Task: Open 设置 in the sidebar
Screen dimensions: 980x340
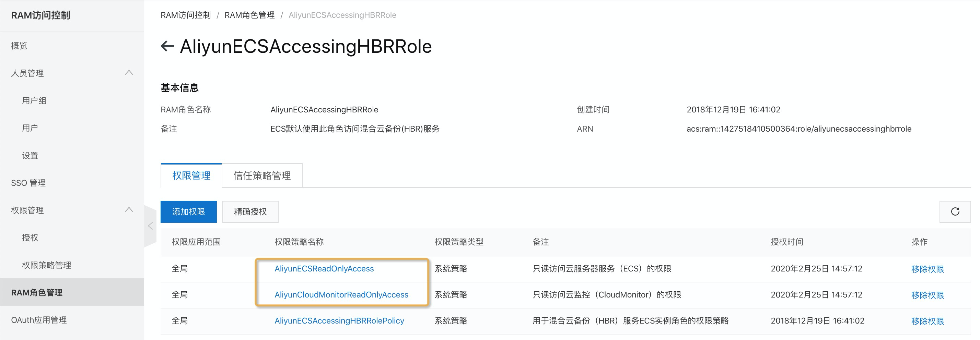Action: (x=30, y=155)
